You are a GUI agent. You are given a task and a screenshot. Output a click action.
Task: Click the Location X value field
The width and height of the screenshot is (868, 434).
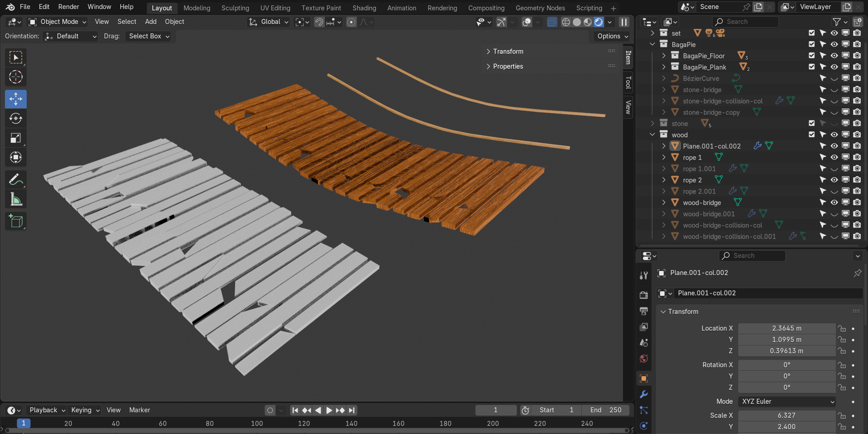point(786,328)
